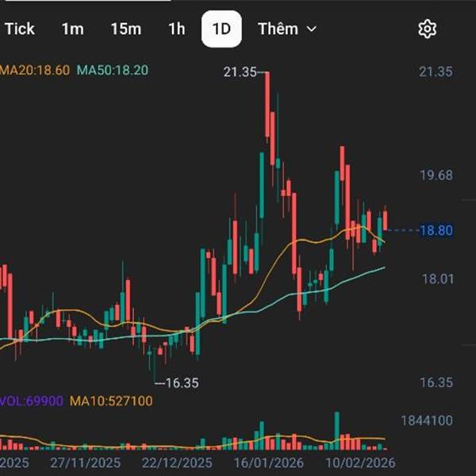Choose the 1h timeframe
Viewport: 476px width, 476px height.
(x=177, y=29)
